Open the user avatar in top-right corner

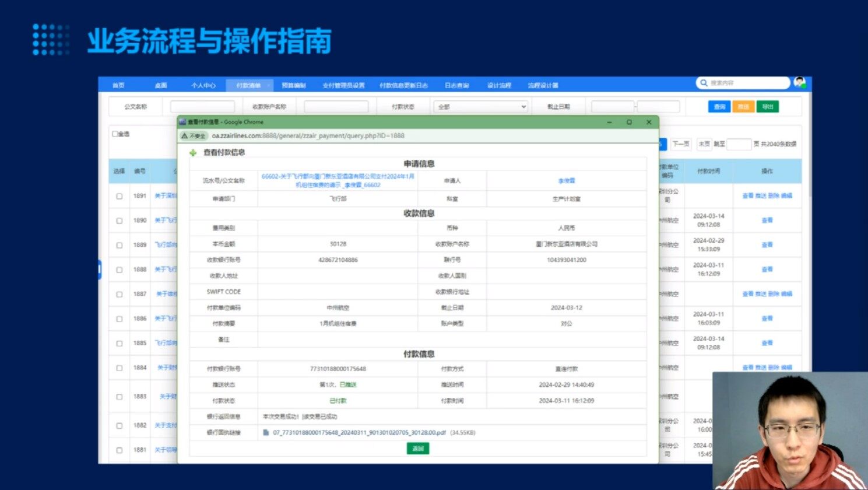799,82
